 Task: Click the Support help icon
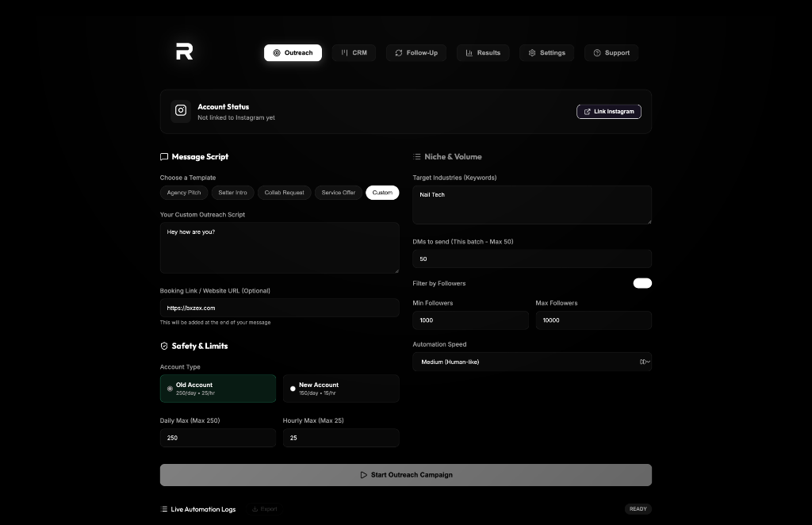coord(596,52)
